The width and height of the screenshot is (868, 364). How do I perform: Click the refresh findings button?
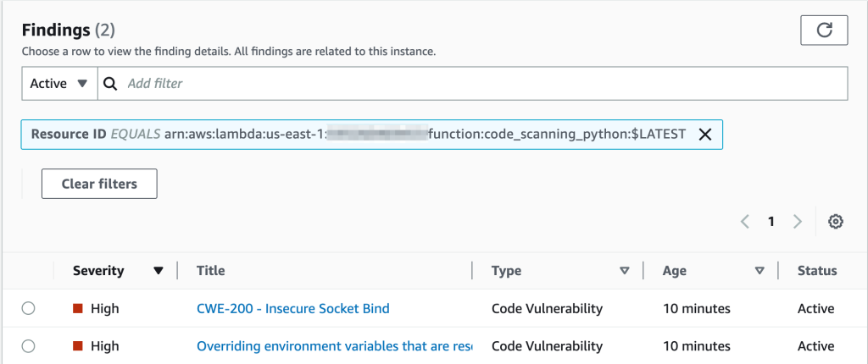824,30
